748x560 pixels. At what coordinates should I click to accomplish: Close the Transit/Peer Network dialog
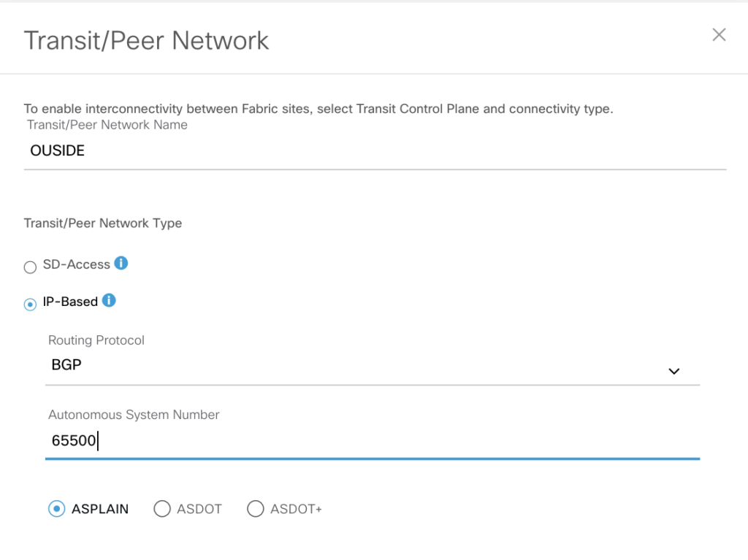pyautogui.click(x=719, y=35)
